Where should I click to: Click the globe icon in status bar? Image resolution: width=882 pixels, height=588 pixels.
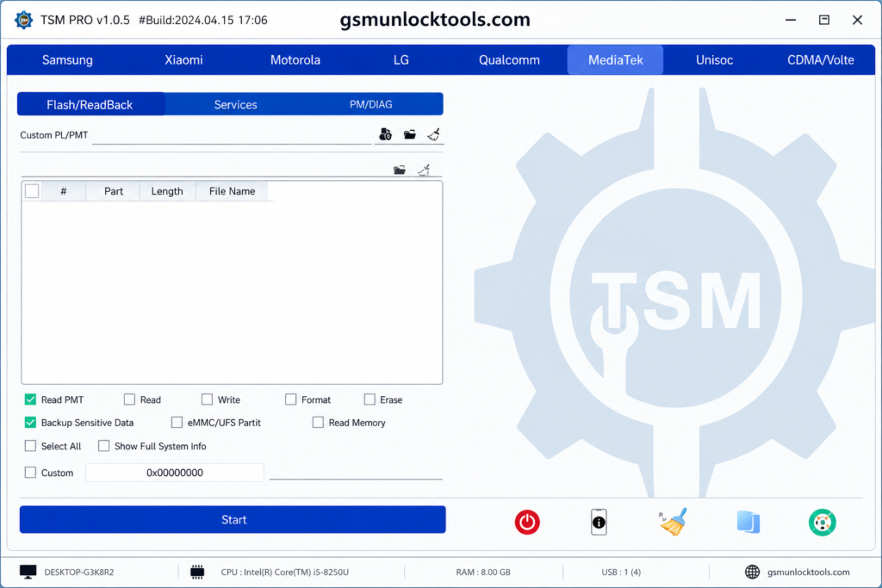tap(752, 573)
